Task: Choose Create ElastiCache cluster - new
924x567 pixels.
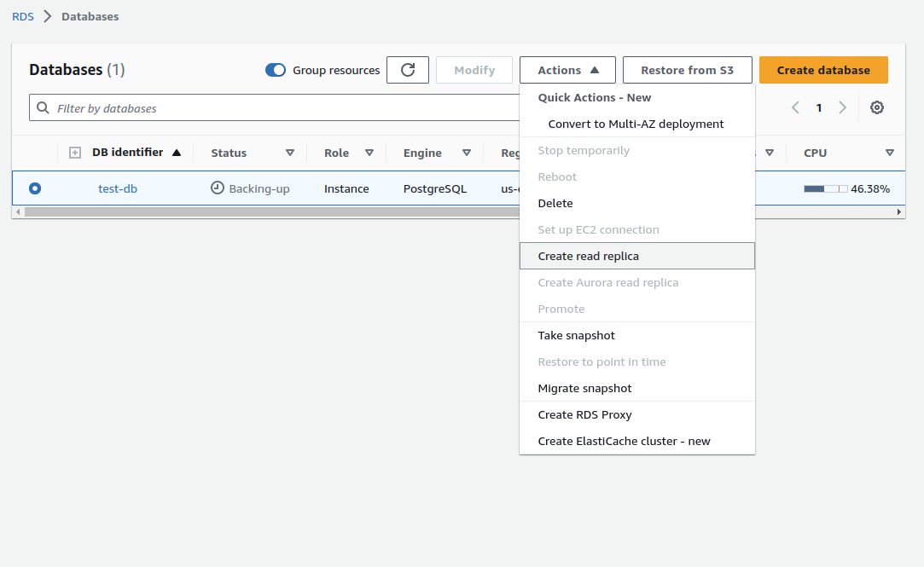Action: point(637,442)
